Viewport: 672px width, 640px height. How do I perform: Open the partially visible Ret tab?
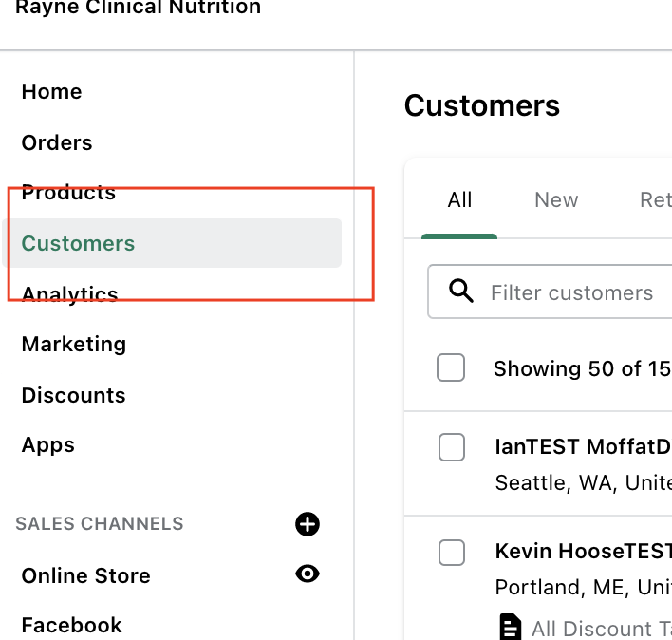(x=655, y=200)
